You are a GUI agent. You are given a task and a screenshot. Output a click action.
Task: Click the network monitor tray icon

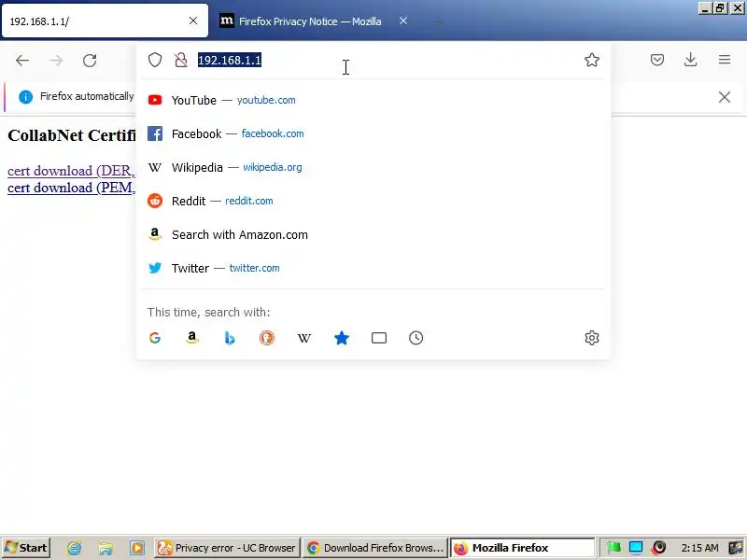click(x=636, y=548)
